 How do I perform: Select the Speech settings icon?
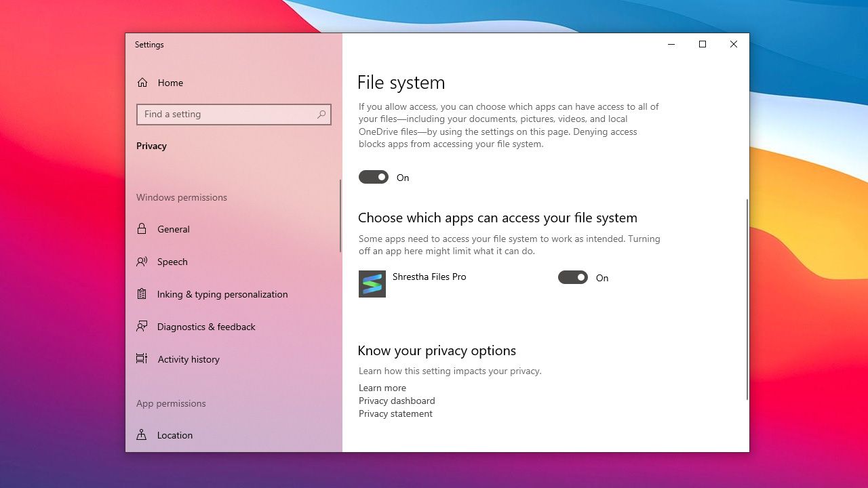(142, 262)
